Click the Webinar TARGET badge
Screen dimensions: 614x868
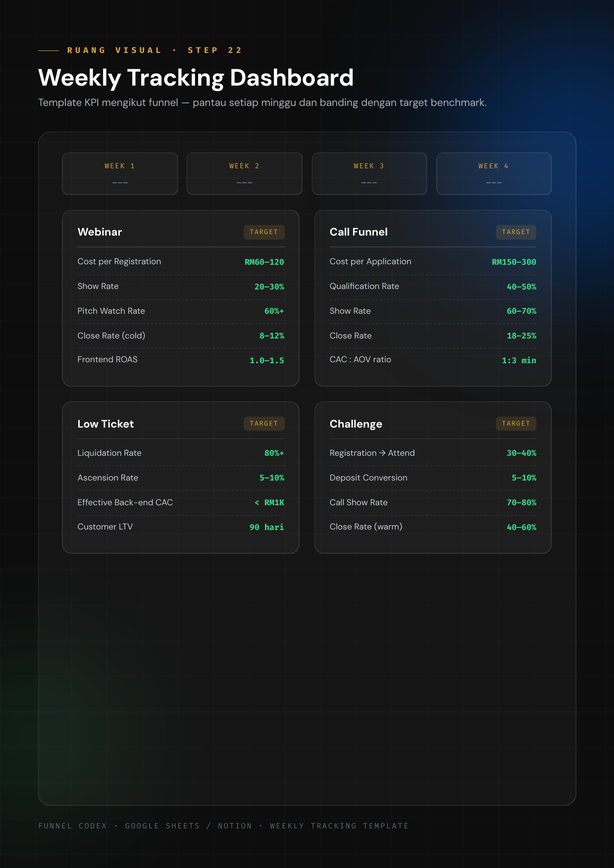[264, 232]
